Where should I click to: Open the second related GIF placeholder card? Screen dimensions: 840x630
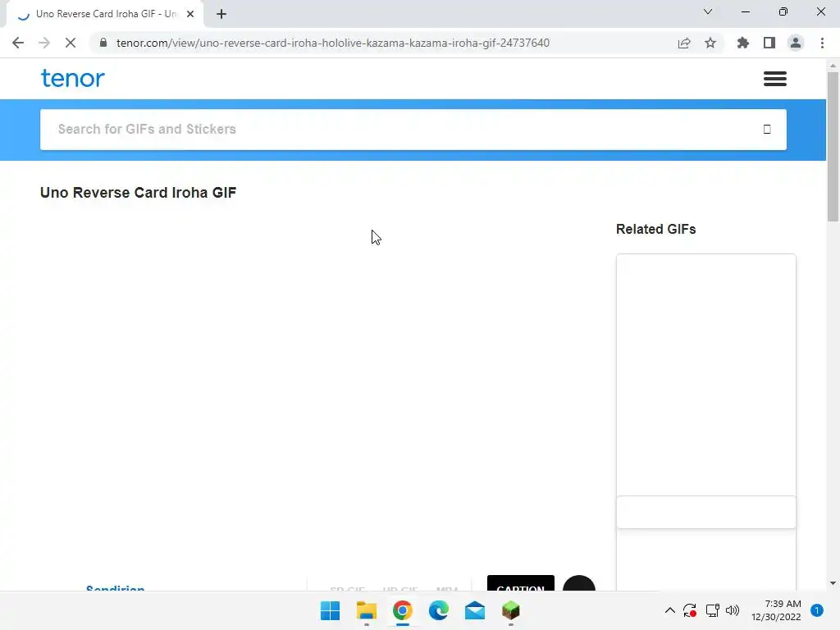pyautogui.click(x=706, y=512)
